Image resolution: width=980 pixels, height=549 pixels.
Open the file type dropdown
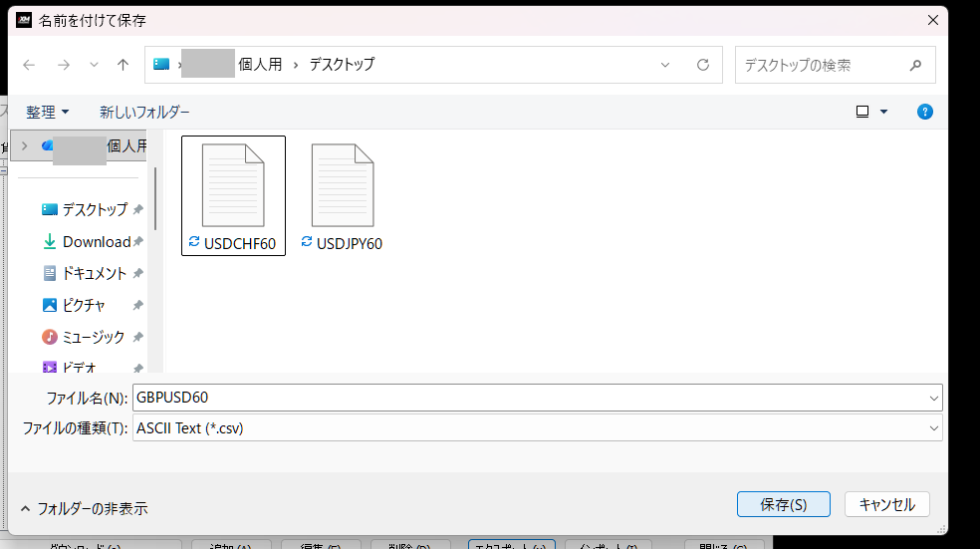coord(933,428)
